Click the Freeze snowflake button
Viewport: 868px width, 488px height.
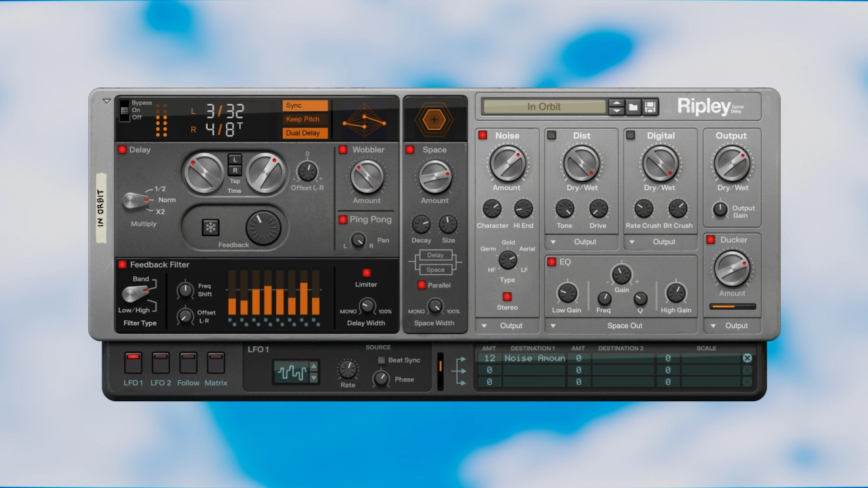coord(210,228)
